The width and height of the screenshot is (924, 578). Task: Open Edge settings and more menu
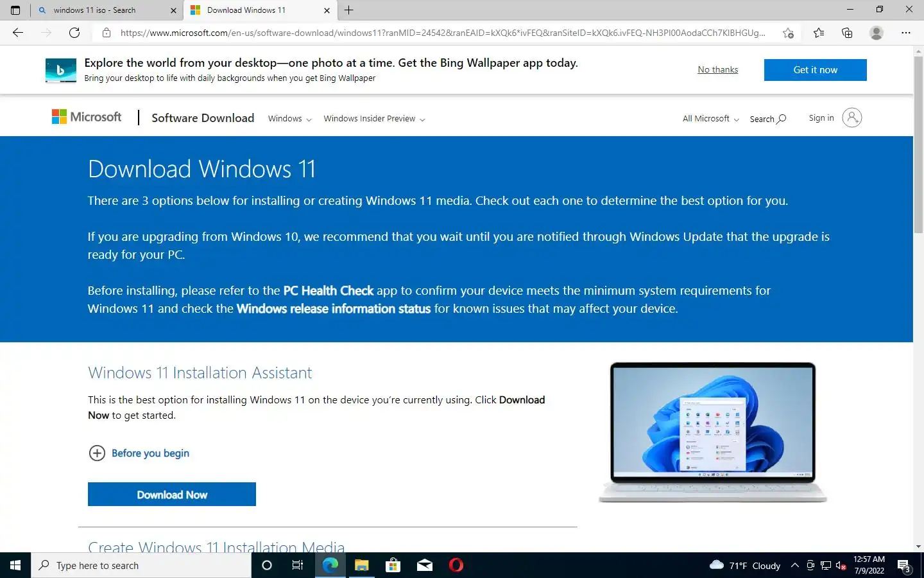point(906,33)
